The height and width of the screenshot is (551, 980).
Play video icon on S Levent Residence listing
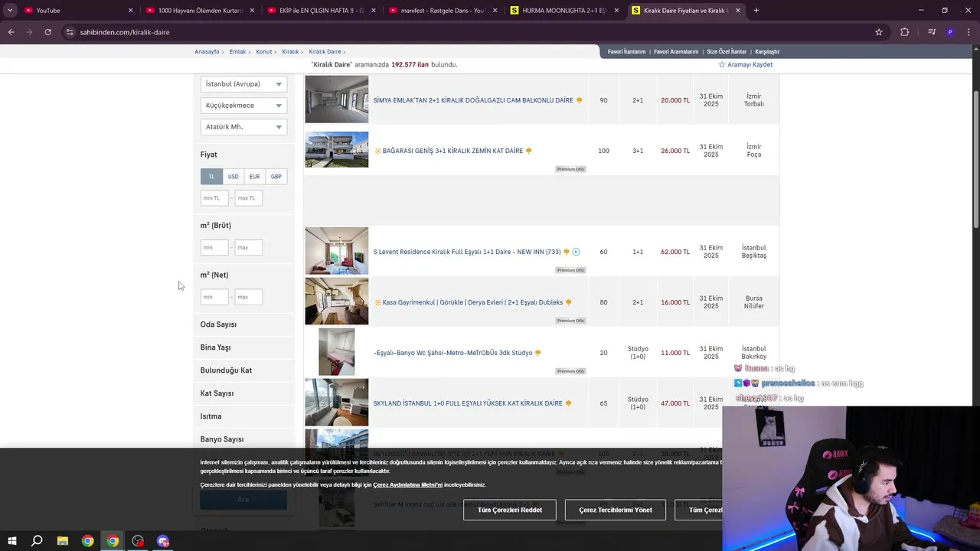[576, 252]
